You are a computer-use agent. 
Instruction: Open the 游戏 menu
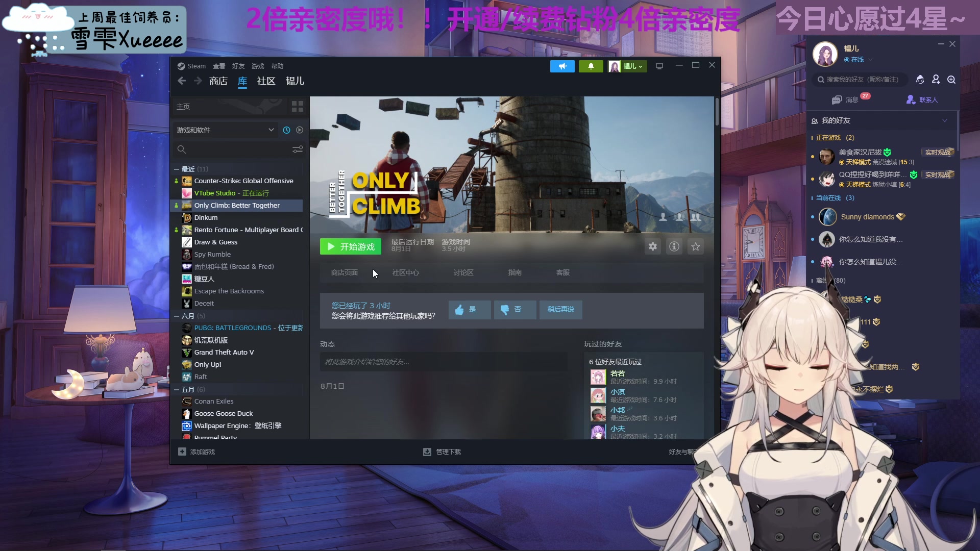pyautogui.click(x=258, y=66)
